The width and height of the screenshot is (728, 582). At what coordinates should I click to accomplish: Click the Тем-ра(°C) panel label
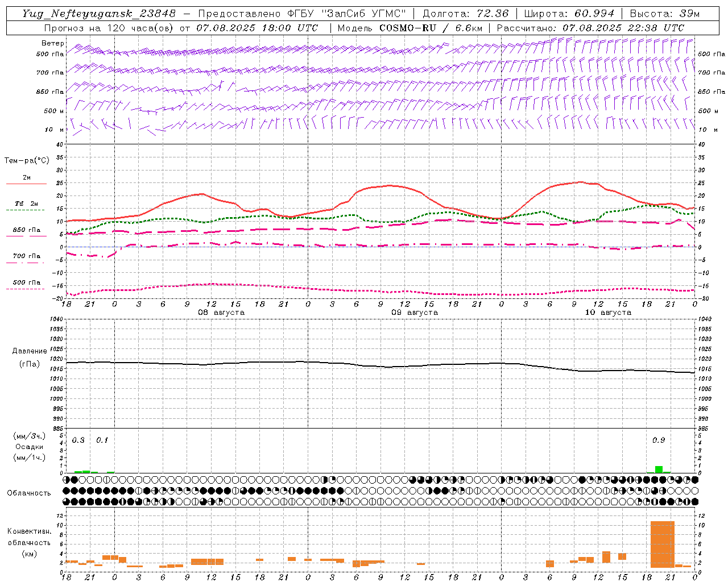tap(27, 161)
